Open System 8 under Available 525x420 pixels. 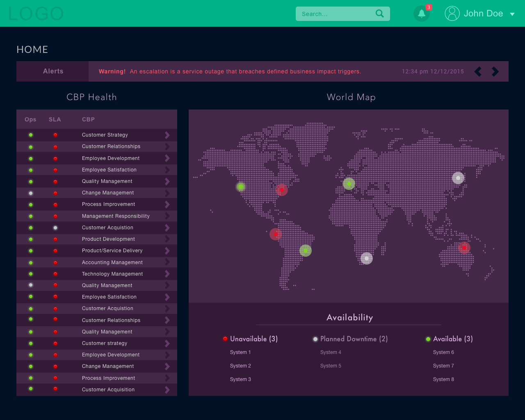pos(443,379)
